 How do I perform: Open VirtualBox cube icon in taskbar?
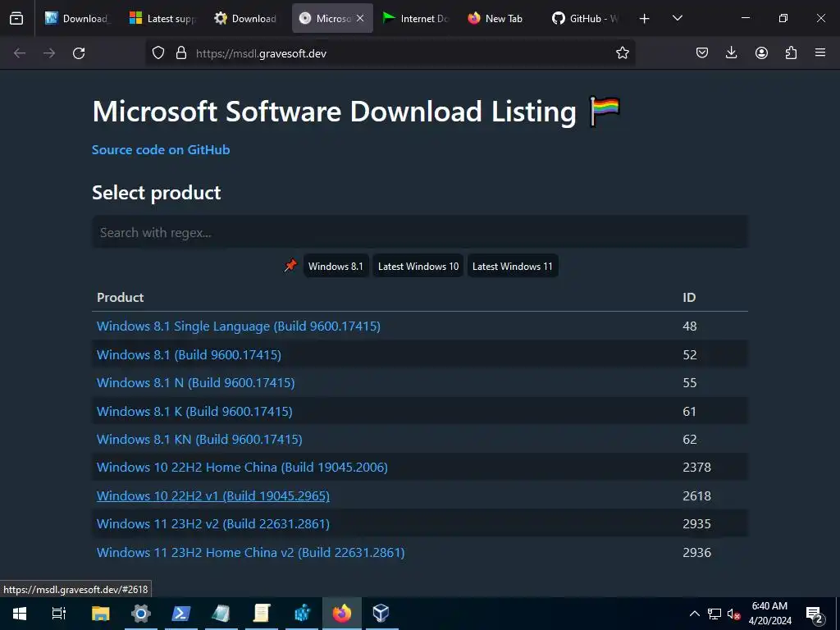click(381, 614)
